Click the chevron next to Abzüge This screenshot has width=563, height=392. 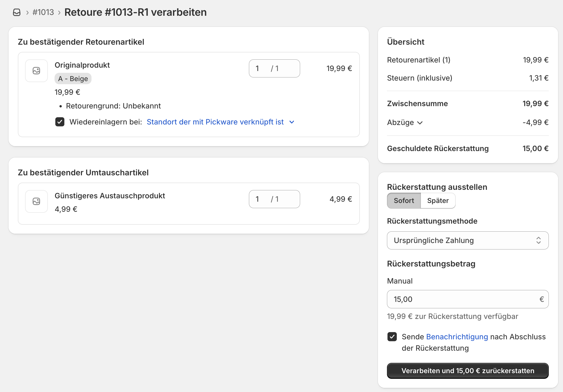(420, 123)
